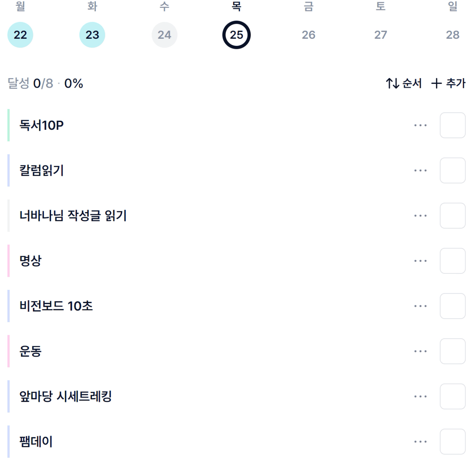Open the three-dot menu for 운동
The width and height of the screenshot is (476, 471).
coord(420,351)
